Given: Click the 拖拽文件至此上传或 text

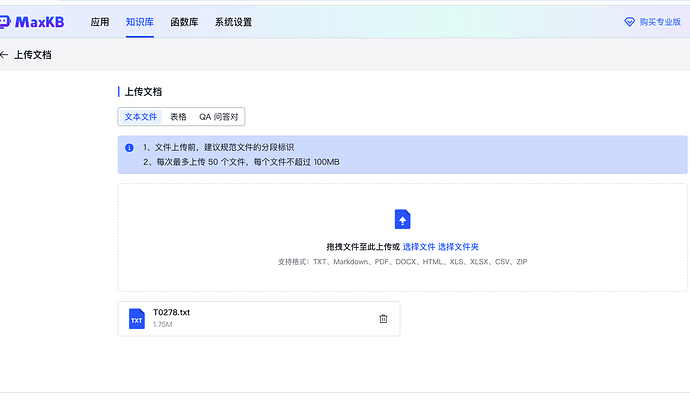Looking at the screenshot, I should [x=363, y=247].
